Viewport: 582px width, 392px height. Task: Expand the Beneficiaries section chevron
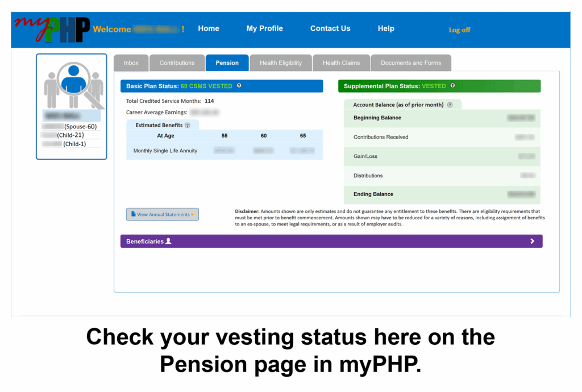click(532, 241)
